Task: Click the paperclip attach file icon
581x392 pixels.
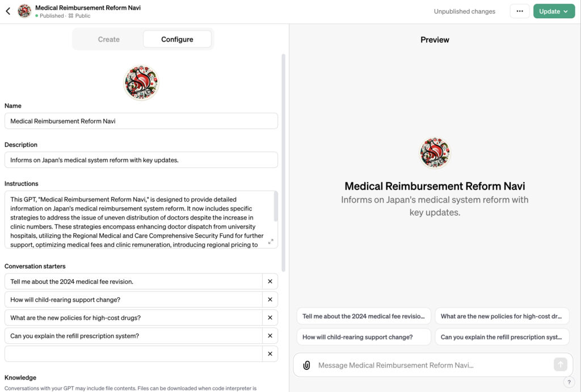Action: 306,365
